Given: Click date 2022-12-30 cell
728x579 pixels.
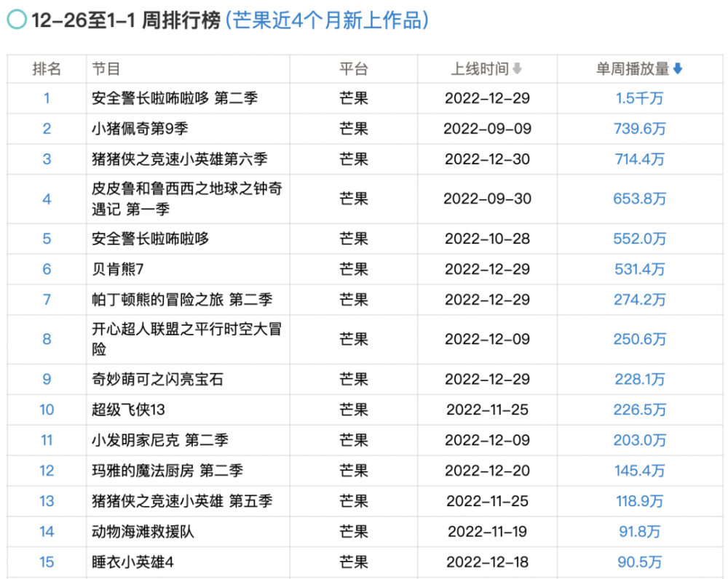Looking at the screenshot, I should pyautogui.click(x=487, y=159).
